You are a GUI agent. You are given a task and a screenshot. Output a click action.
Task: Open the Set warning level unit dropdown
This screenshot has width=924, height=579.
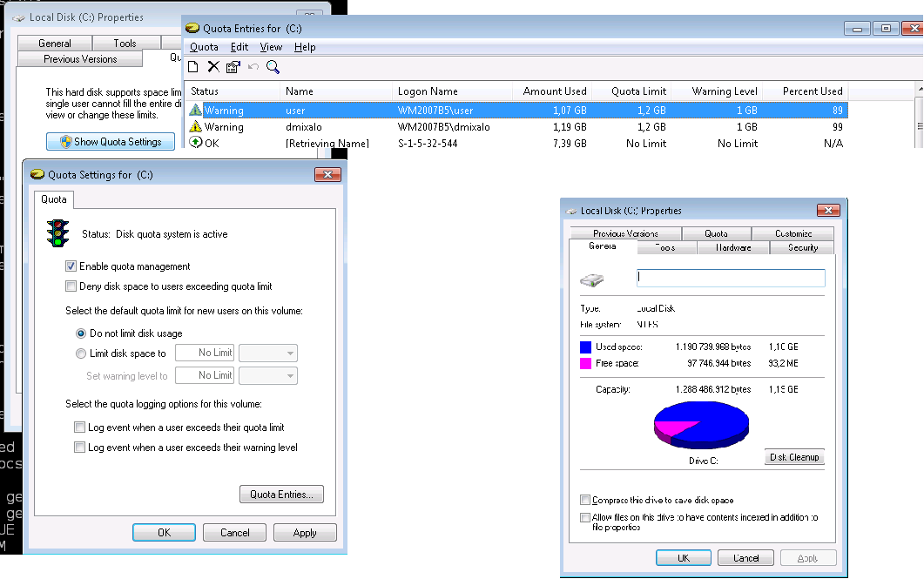268,376
